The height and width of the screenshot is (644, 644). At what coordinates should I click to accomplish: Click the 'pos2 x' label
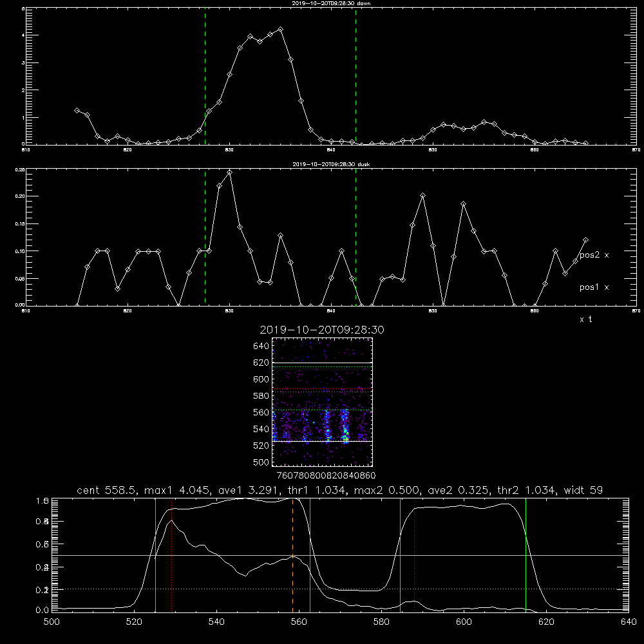594,255
